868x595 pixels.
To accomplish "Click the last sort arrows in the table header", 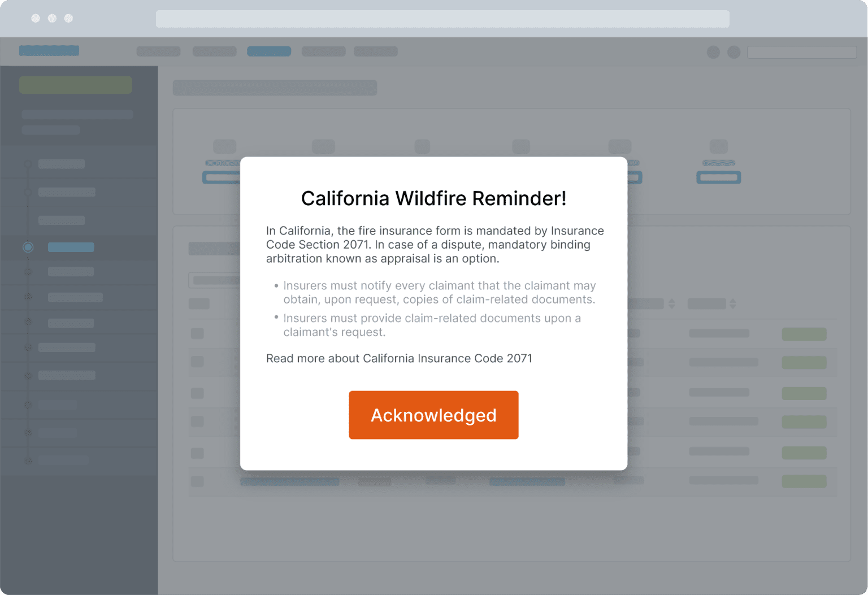I will coord(732,304).
